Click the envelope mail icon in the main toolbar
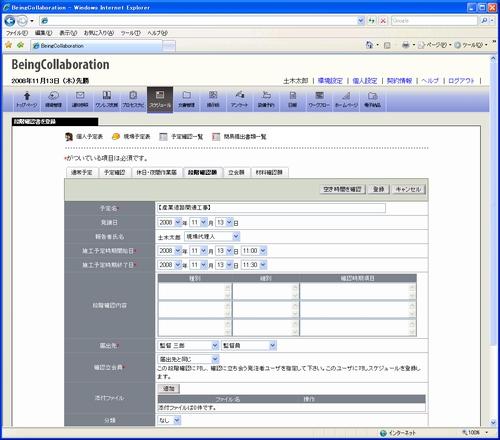The image size is (500, 440). [x=80, y=99]
